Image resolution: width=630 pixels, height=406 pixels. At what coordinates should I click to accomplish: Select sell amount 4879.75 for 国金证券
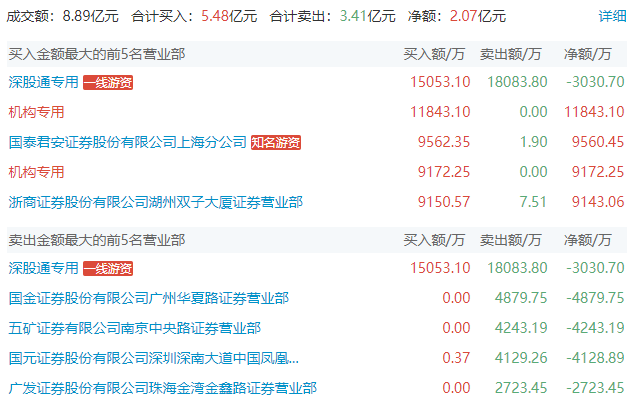pyautogui.click(x=521, y=298)
